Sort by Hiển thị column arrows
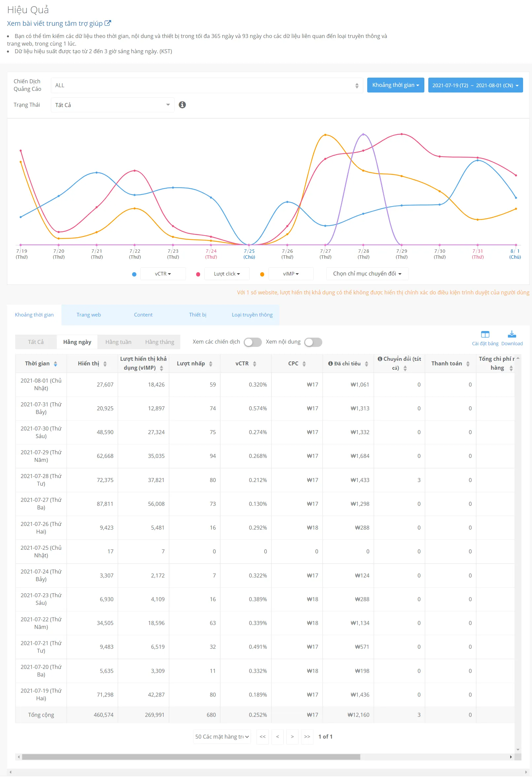This screenshot has width=532, height=779. (105, 364)
